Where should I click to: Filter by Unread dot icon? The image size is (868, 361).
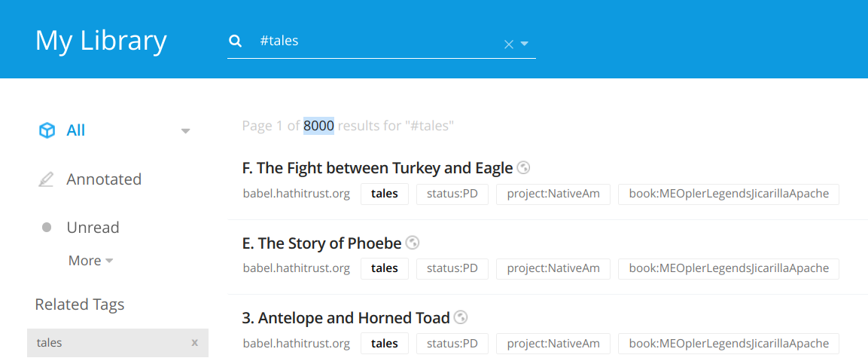(x=47, y=228)
